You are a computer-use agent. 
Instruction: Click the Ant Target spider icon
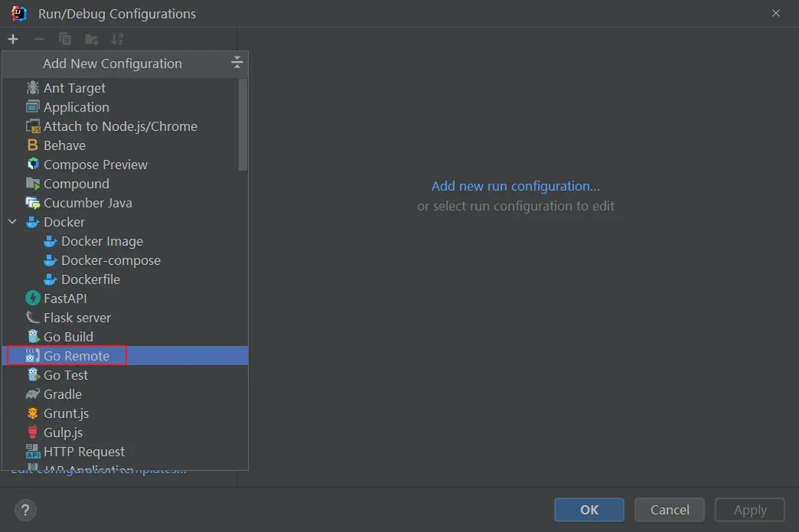tap(33, 88)
